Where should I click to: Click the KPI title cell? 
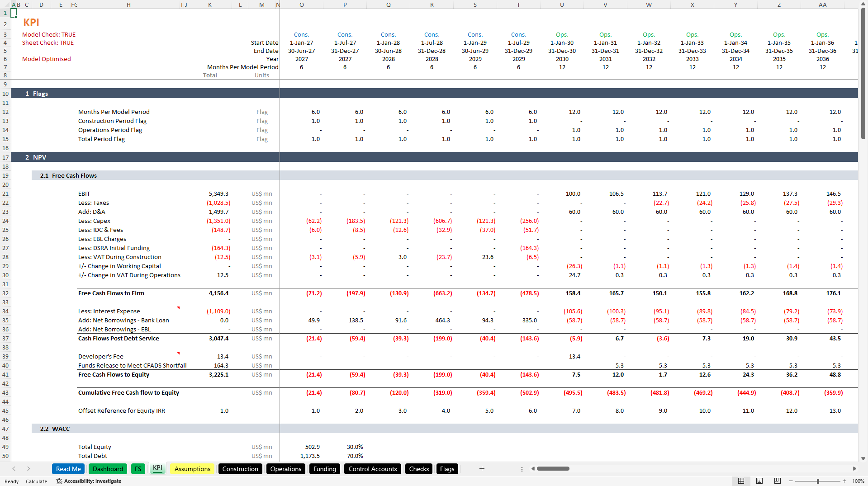point(31,22)
